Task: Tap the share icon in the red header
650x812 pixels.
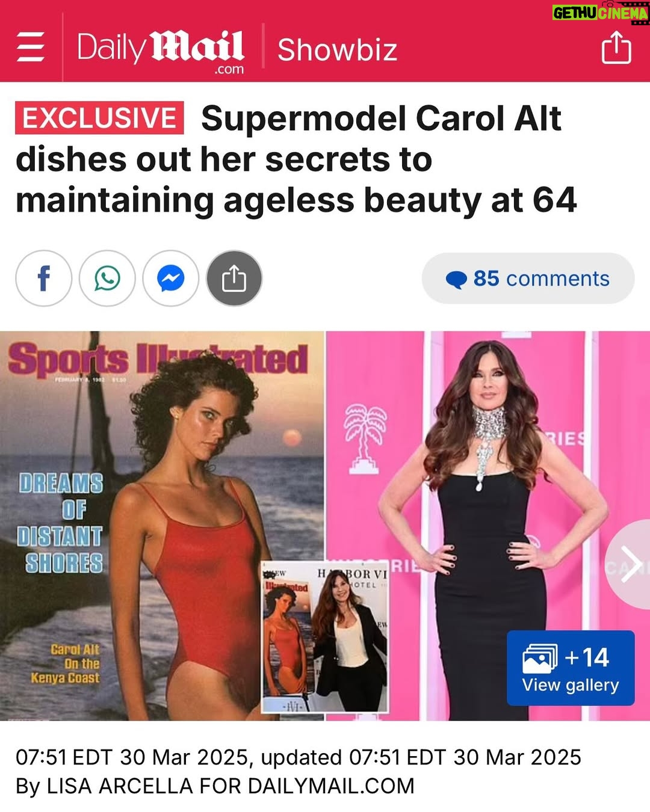Action: tap(616, 48)
